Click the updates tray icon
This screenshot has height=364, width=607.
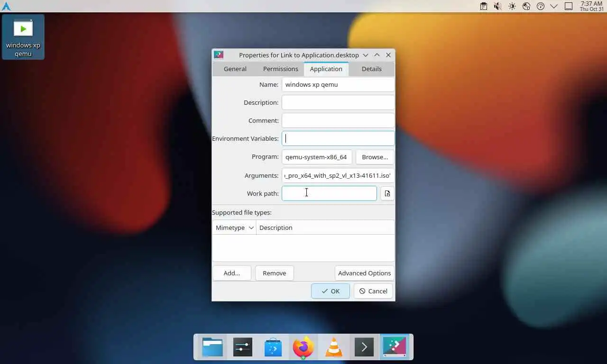(540, 6)
